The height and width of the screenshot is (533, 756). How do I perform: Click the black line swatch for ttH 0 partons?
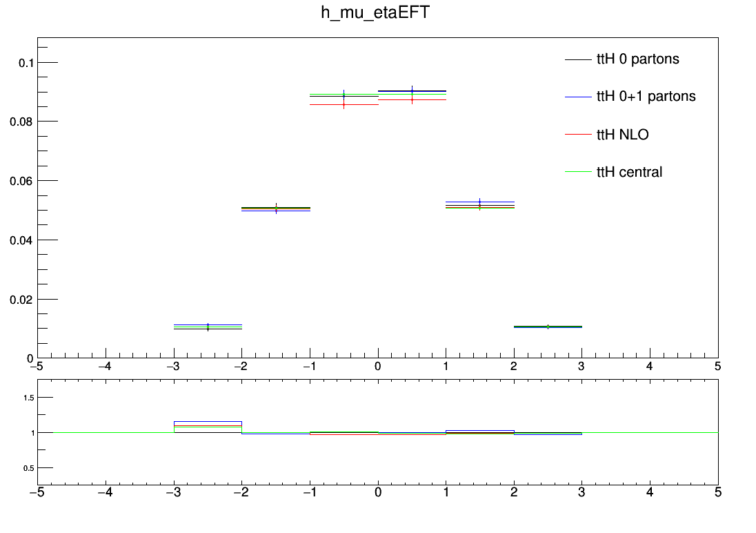click(578, 59)
